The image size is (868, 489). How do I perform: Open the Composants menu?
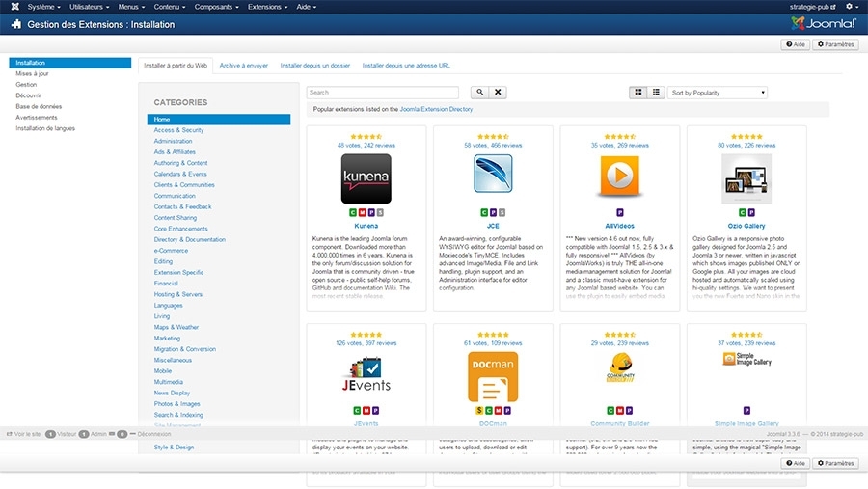[x=216, y=7]
